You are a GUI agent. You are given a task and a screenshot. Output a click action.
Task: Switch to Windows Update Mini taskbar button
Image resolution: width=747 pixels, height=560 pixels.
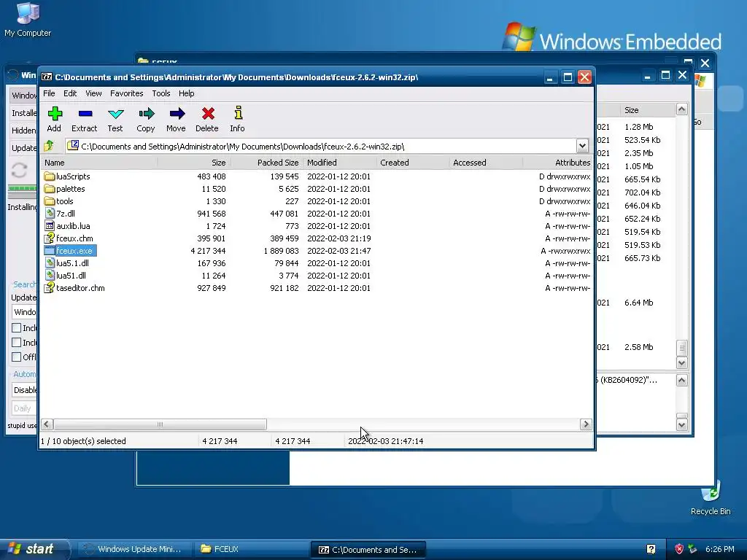134,549
